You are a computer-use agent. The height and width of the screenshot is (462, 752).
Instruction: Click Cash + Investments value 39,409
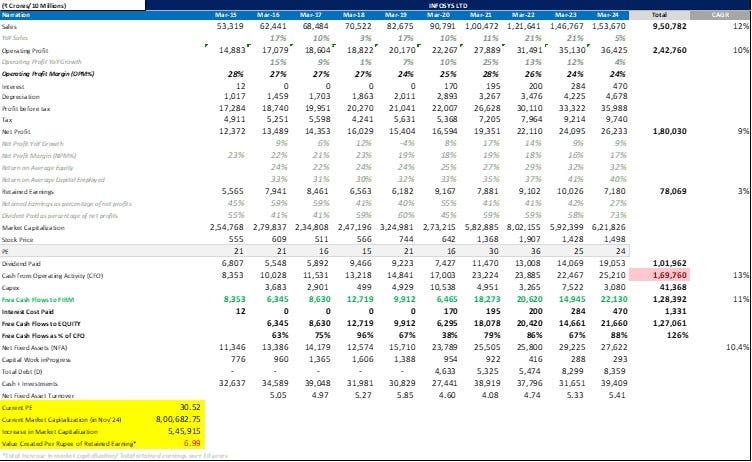point(613,383)
